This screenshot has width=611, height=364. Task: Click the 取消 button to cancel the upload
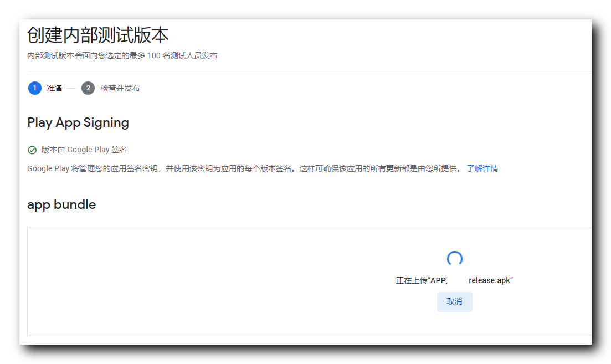454,301
